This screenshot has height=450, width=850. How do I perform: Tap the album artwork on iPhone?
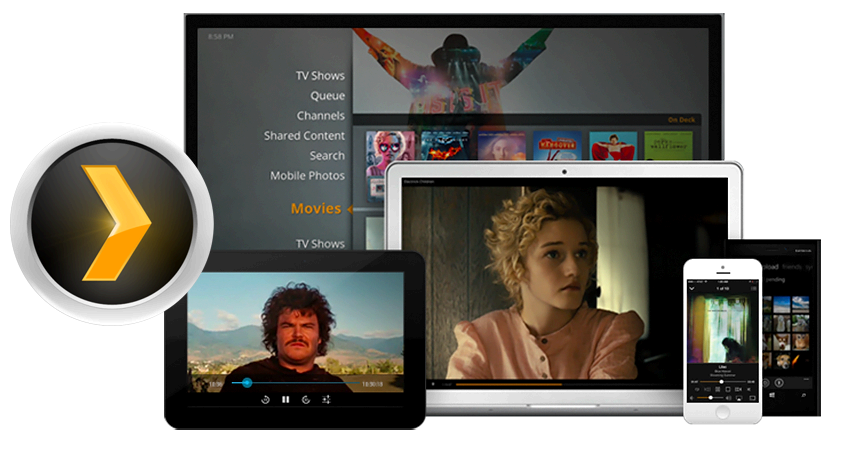point(723,328)
